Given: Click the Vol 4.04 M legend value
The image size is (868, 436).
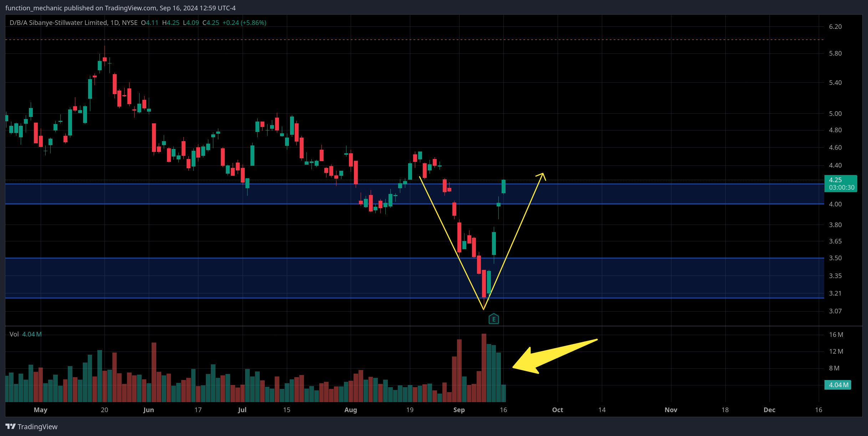Looking at the screenshot, I should pyautogui.click(x=32, y=334).
